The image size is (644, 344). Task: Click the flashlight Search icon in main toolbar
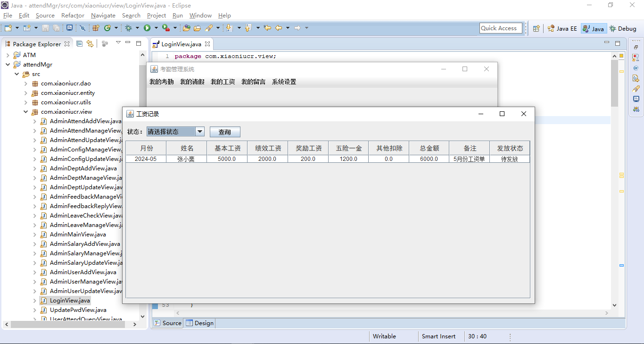click(x=209, y=28)
